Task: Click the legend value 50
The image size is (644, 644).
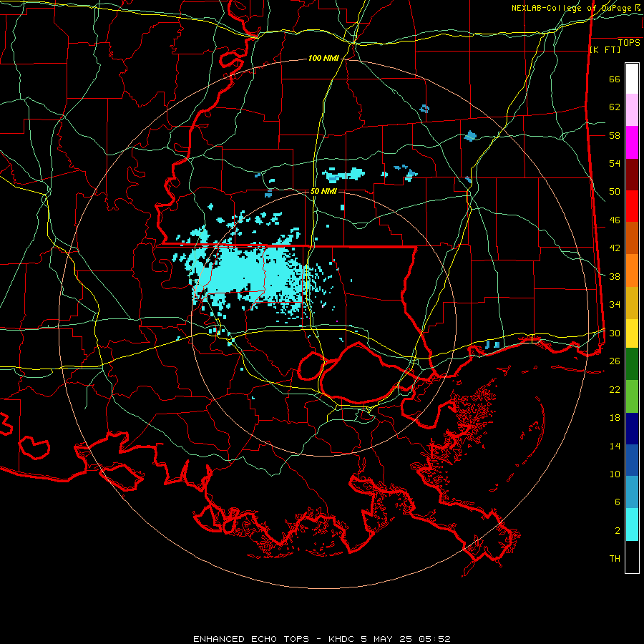Action: [x=615, y=192]
